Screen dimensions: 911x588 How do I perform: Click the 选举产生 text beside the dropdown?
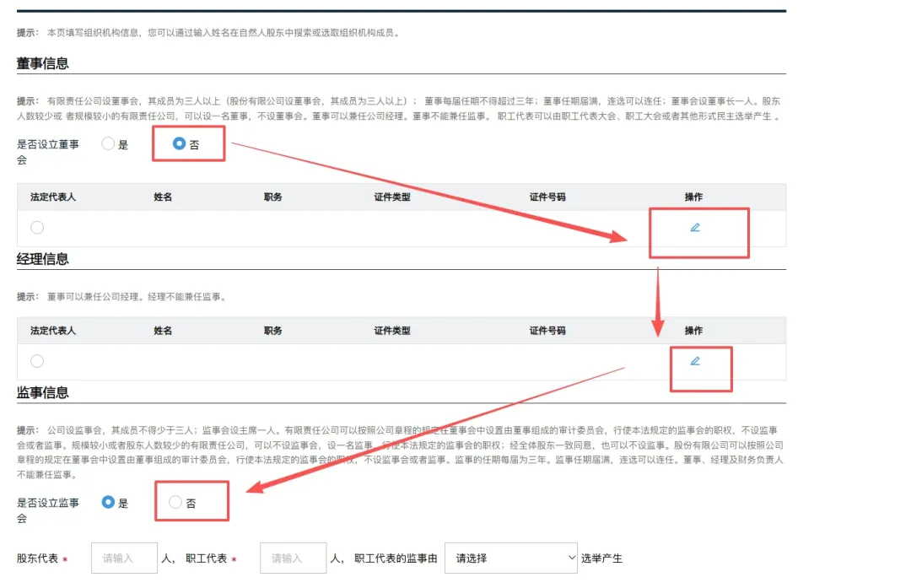[x=600, y=558]
